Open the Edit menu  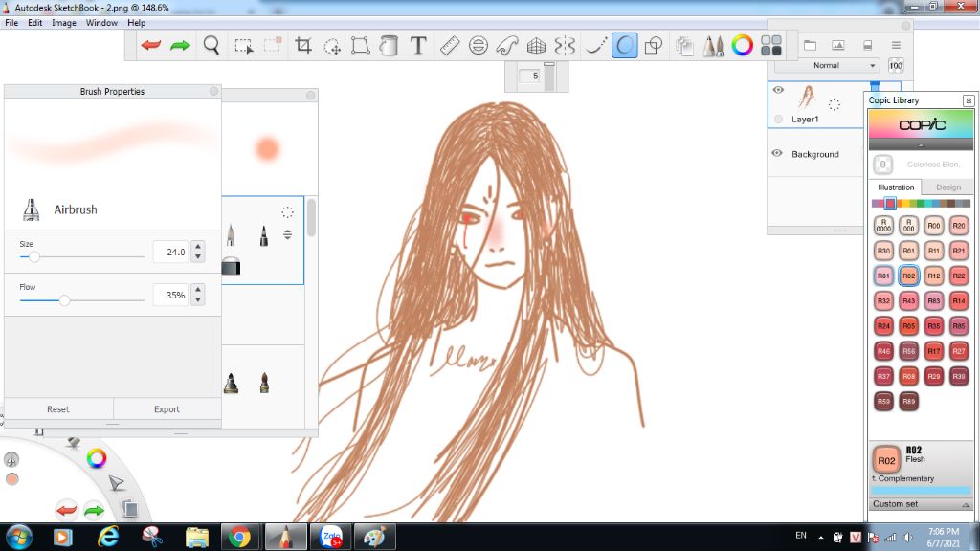tap(35, 23)
